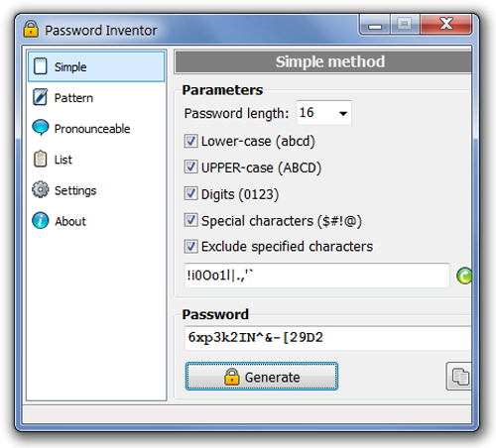Viewport: 496px width, 448px height.
Task: Open the Settings gear icon
Action: click(41, 189)
